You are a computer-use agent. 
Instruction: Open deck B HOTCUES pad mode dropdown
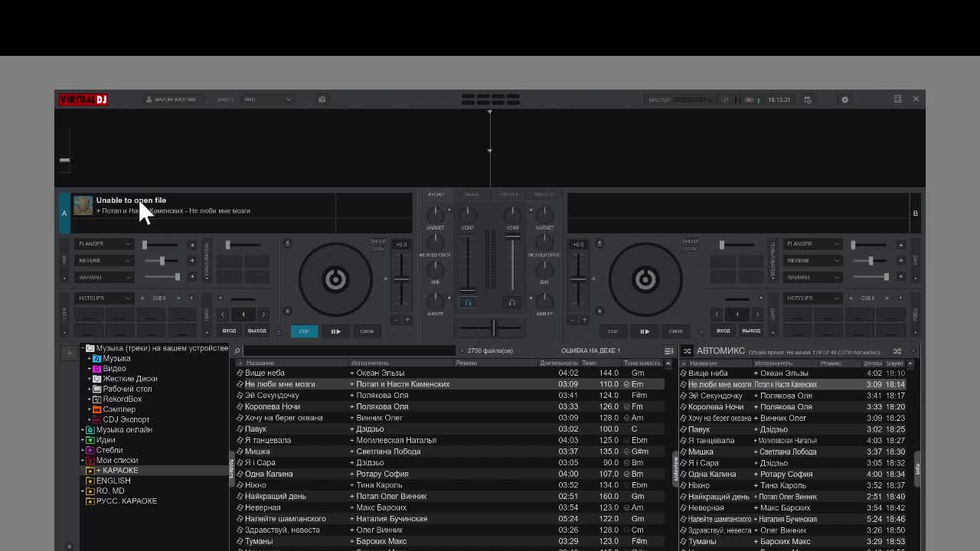click(813, 298)
